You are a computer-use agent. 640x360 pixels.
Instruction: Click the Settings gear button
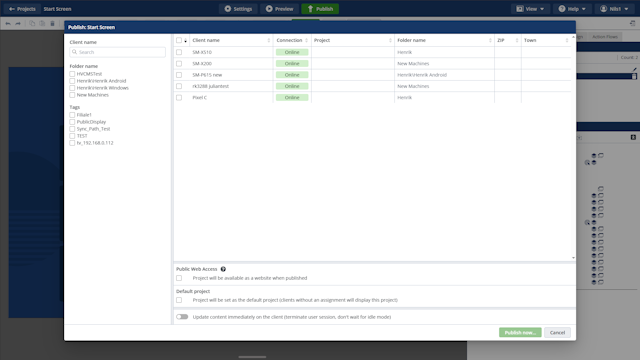point(238,9)
